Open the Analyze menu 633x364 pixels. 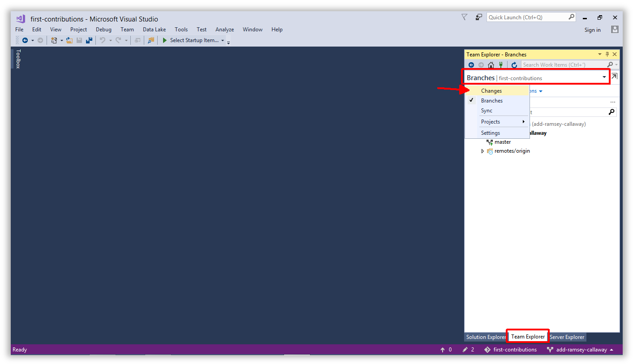tap(224, 30)
